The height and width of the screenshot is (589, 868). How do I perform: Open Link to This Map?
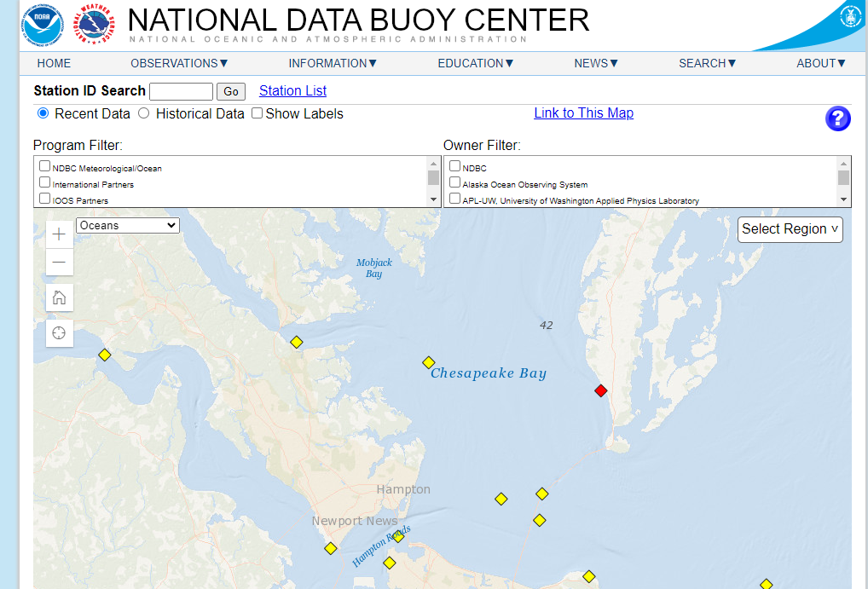(x=583, y=113)
